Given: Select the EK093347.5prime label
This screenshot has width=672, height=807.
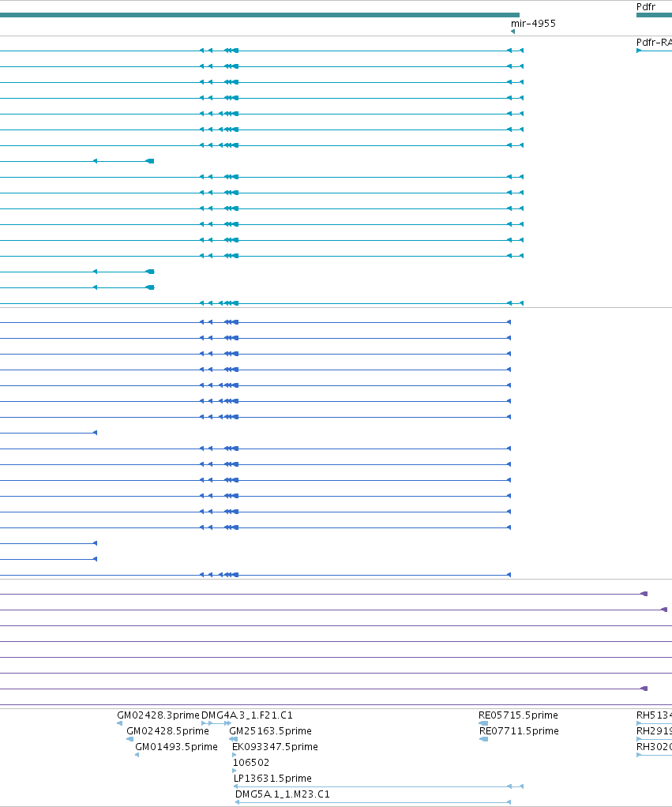Looking at the screenshot, I should (275, 747).
